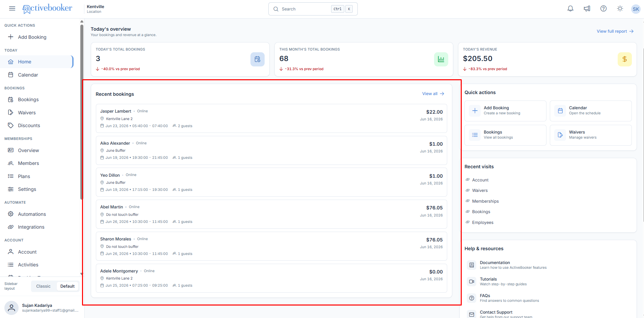This screenshot has width=644, height=318.
Task: Click the $205.50 today's revenue value
Action: [x=478, y=59]
